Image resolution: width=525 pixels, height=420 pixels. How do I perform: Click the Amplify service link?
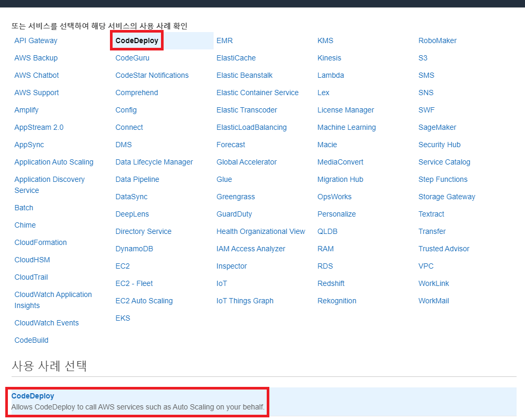26,110
